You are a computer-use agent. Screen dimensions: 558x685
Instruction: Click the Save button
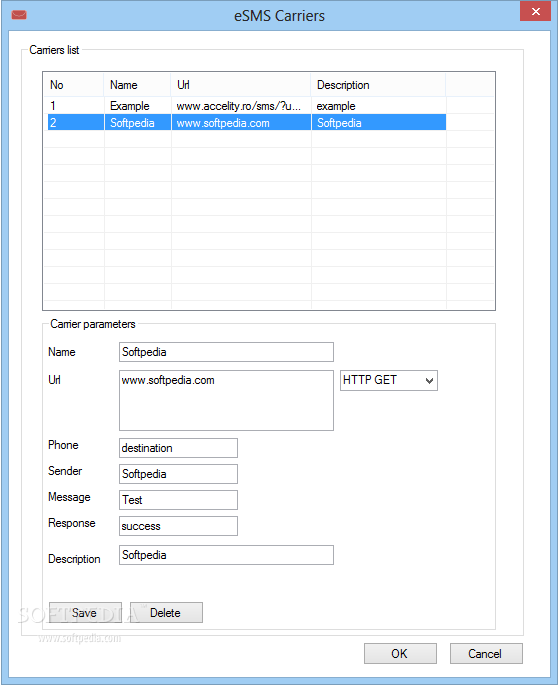[x=85, y=612]
